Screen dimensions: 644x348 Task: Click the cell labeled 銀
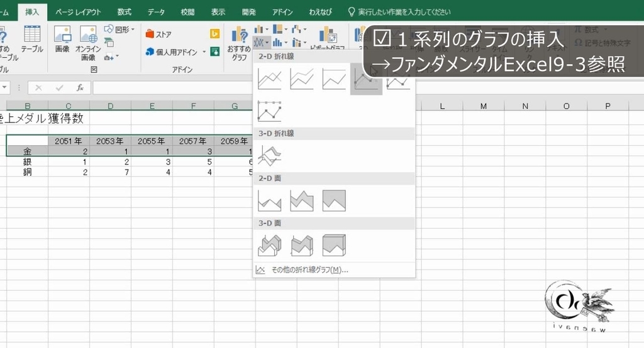point(27,161)
